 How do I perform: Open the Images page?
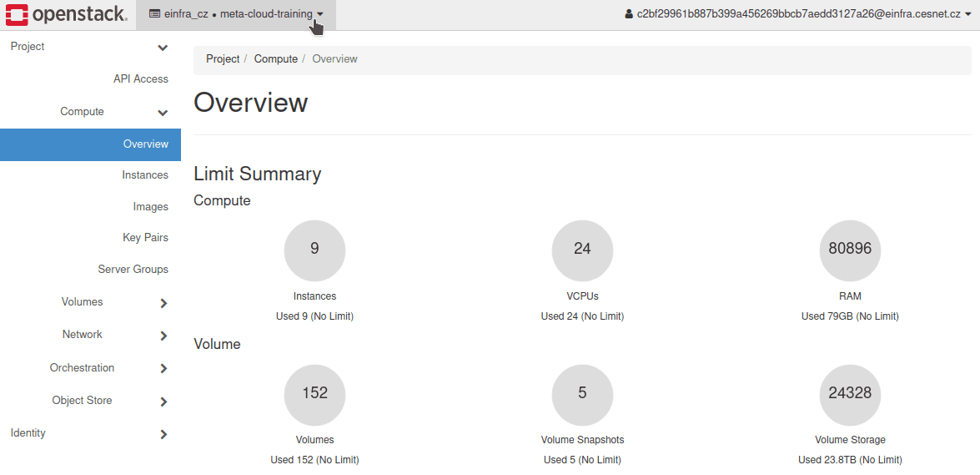150,207
